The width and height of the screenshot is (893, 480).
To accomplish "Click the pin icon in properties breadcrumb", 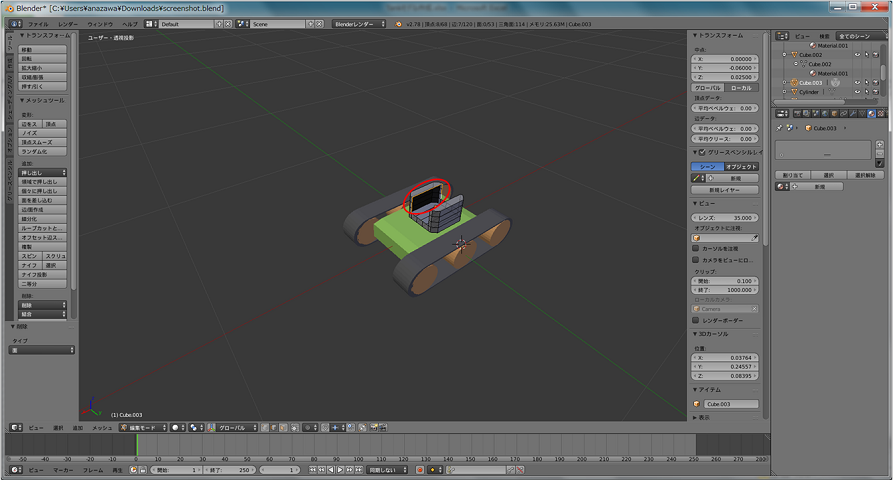I will 780,128.
